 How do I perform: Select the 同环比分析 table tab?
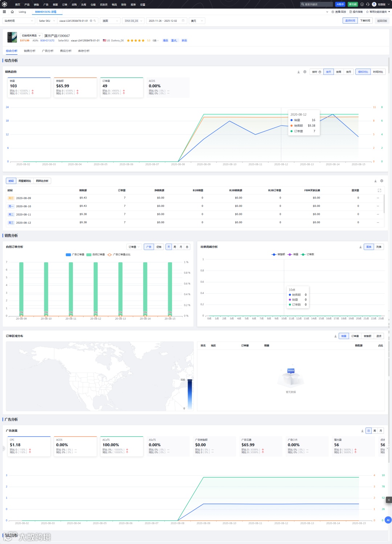click(42, 181)
